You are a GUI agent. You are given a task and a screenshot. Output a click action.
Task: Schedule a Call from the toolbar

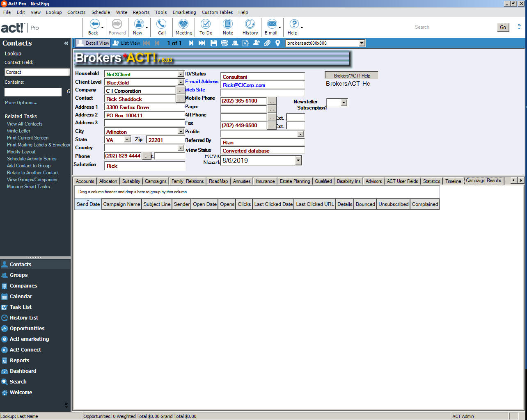pos(162,27)
